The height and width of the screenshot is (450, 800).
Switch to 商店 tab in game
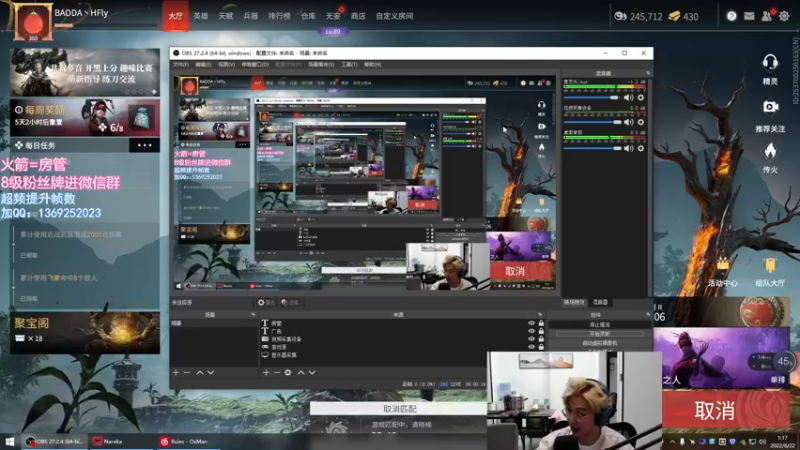(358, 16)
